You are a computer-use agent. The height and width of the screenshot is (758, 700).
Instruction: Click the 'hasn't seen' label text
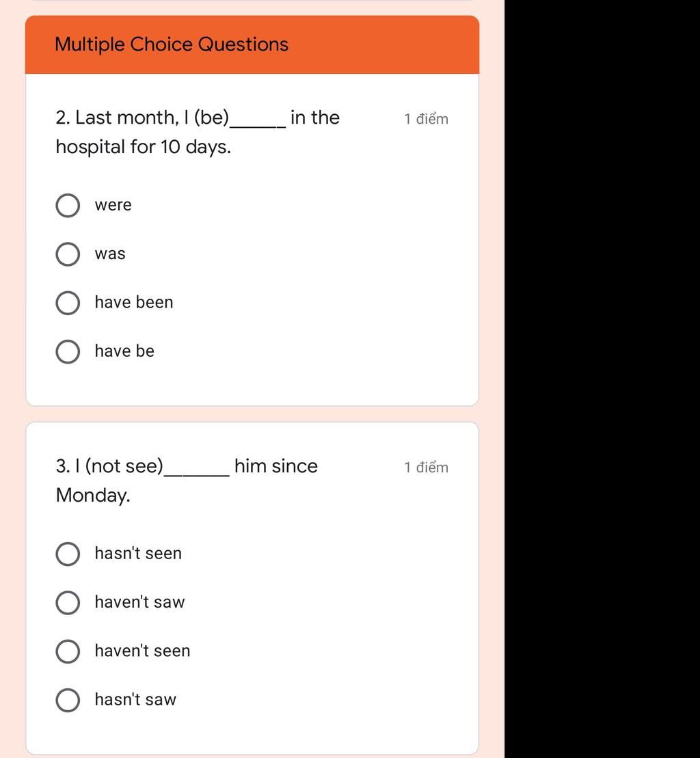point(138,553)
